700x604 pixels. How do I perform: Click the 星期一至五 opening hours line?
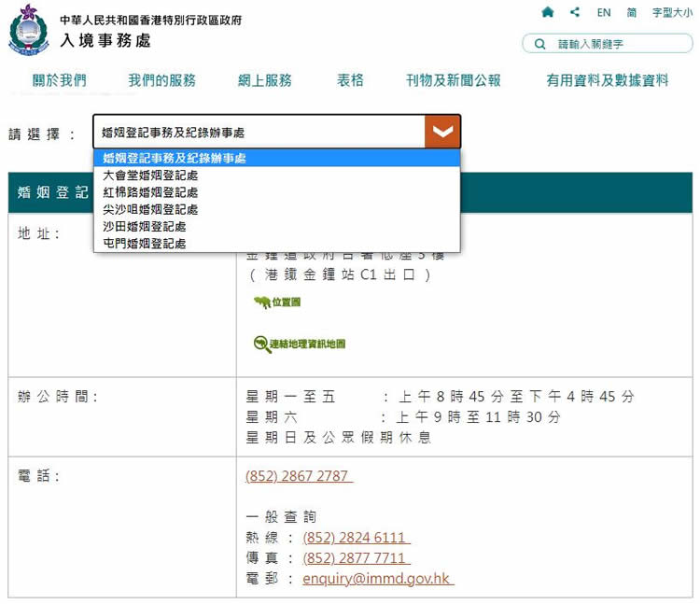(441, 397)
